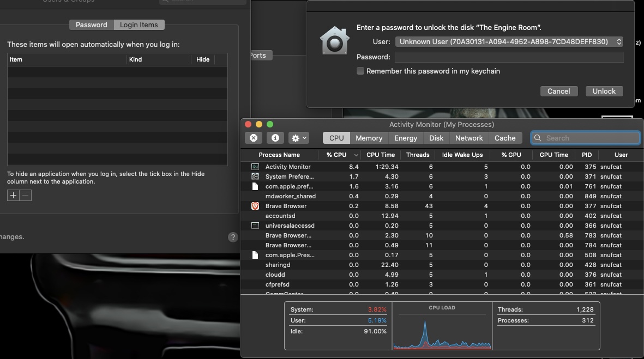Click the System Preferences process icon

coord(255,177)
